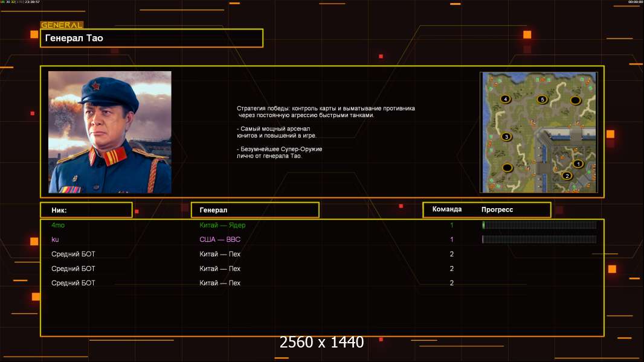Click unnumbered start spot at map top-right
This screenshot has width=644, height=362.
click(575, 100)
